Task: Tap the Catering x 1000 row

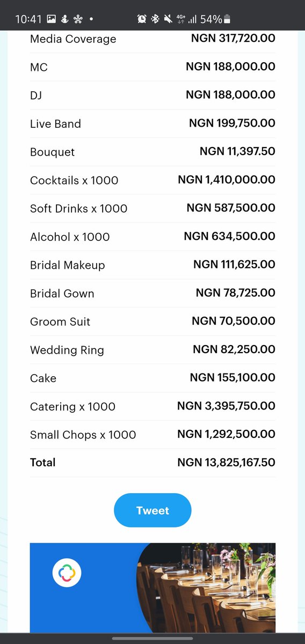Action: [x=152, y=406]
